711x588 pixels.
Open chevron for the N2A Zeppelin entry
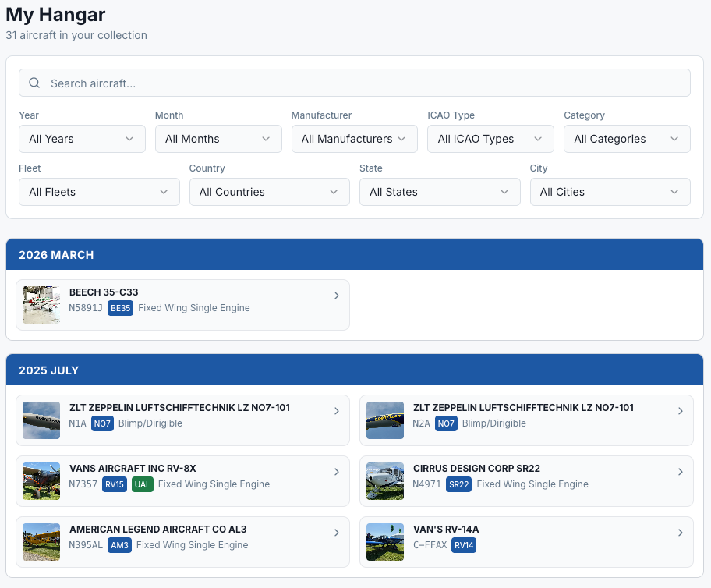pyautogui.click(x=680, y=411)
